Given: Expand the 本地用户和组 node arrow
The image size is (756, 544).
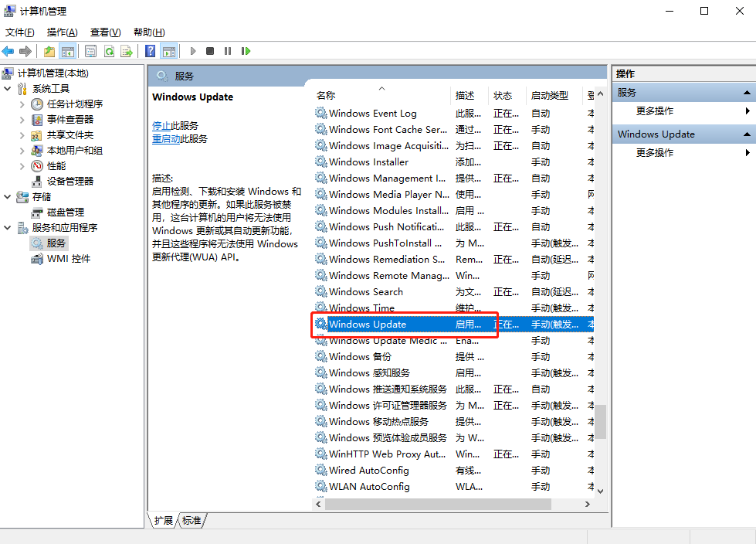Looking at the screenshot, I should (x=22, y=151).
